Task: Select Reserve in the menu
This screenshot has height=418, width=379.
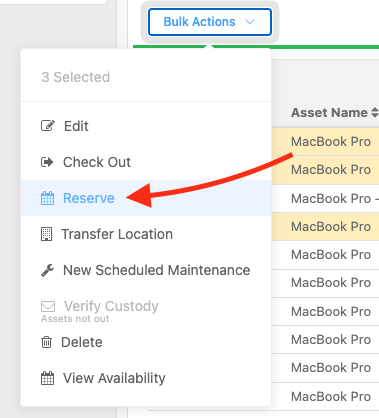Action: [x=146, y=198]
